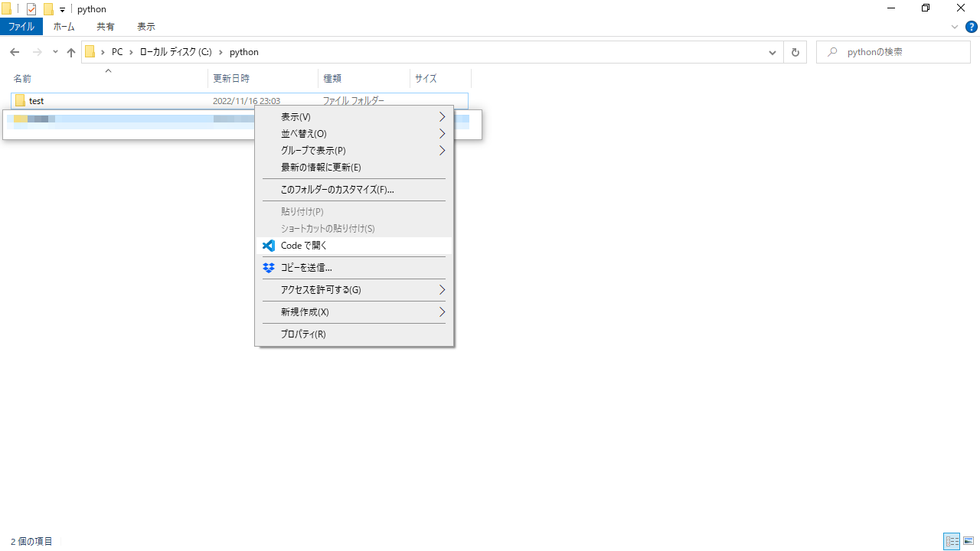Click the blue help question mark icon
The width and height of the screenshot is (980, 551).
971,27
